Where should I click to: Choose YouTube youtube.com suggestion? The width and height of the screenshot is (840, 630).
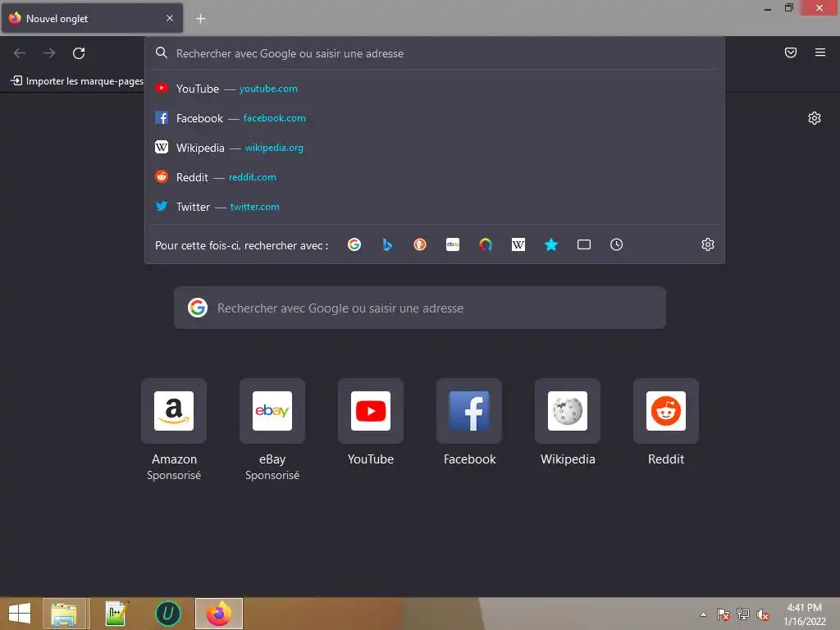(x=435, y=89)
